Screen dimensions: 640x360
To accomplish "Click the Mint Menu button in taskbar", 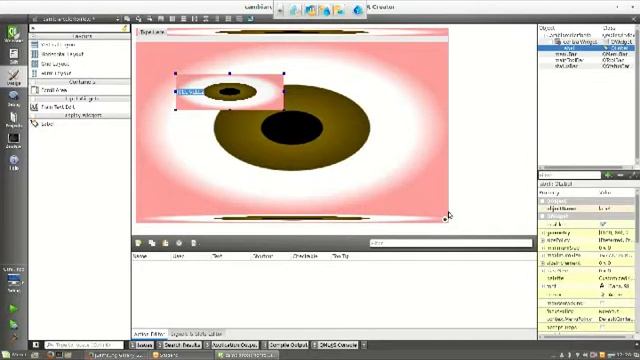I will (13, 355).
